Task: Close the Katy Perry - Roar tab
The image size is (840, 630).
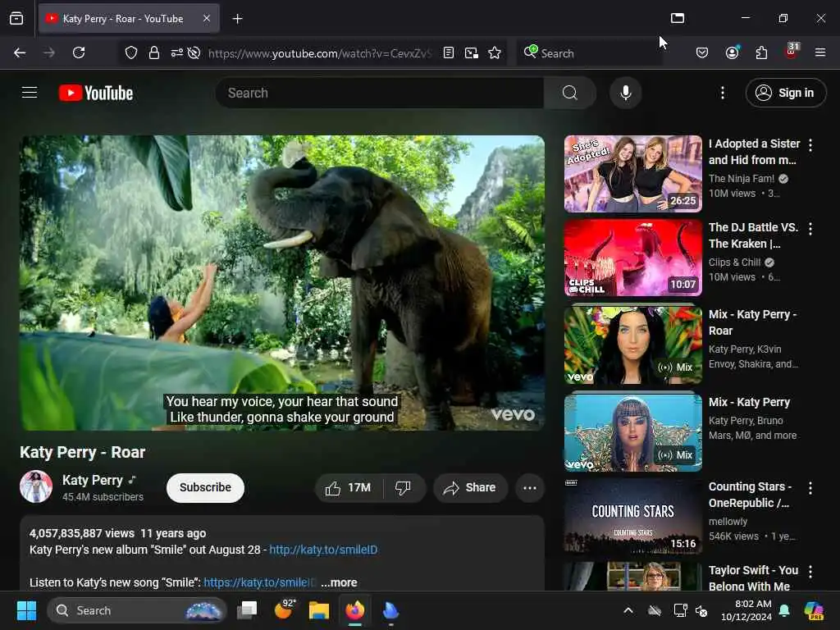Action: coord(207,19)
